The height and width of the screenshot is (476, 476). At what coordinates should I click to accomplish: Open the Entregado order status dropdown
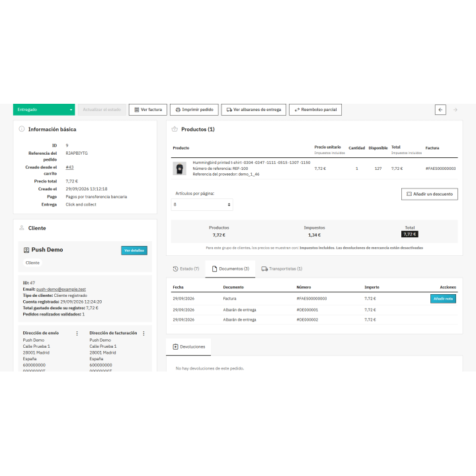[x=44, y=110]
